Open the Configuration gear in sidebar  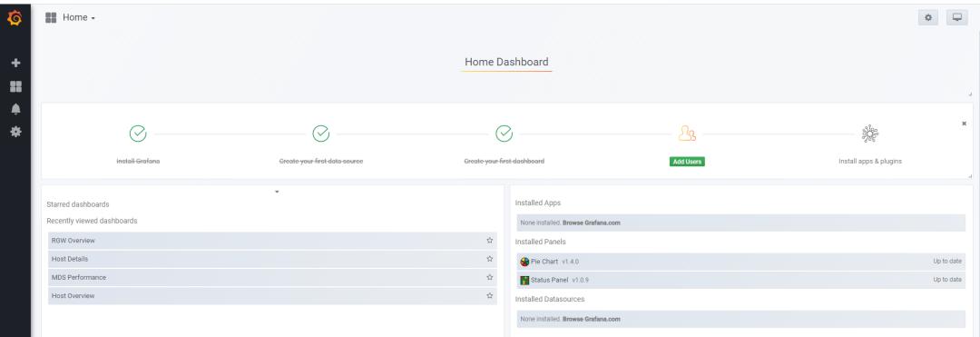(15, 132)
